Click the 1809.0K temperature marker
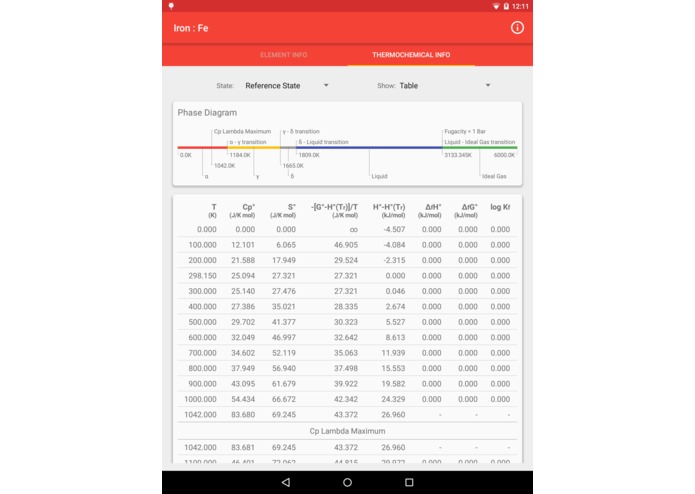This screenshot has width=695, height=494. point(309,155)
